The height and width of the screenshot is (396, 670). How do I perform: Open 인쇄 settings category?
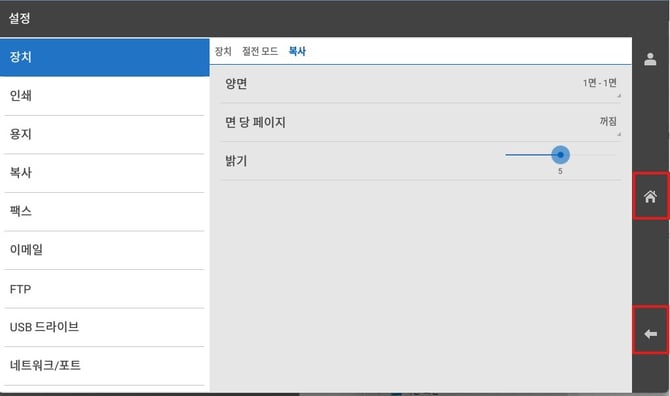pos(105,96)
